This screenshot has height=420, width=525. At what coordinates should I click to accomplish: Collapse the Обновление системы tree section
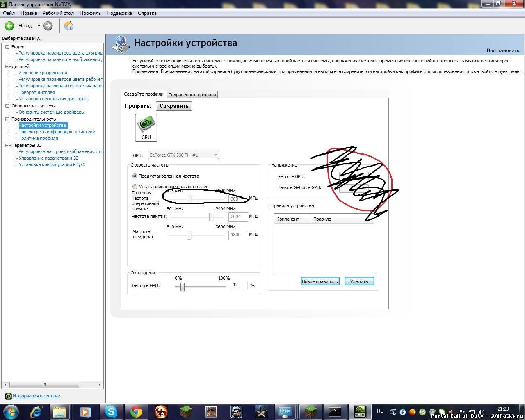click(7, 106)
